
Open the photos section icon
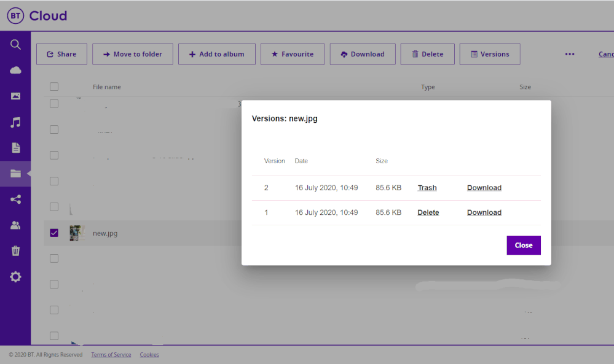tap(15, 96)
